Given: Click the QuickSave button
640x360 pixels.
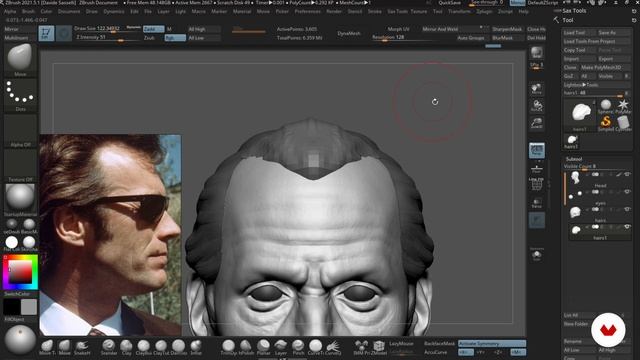Looking at the screenshot, I should [449, 3].
